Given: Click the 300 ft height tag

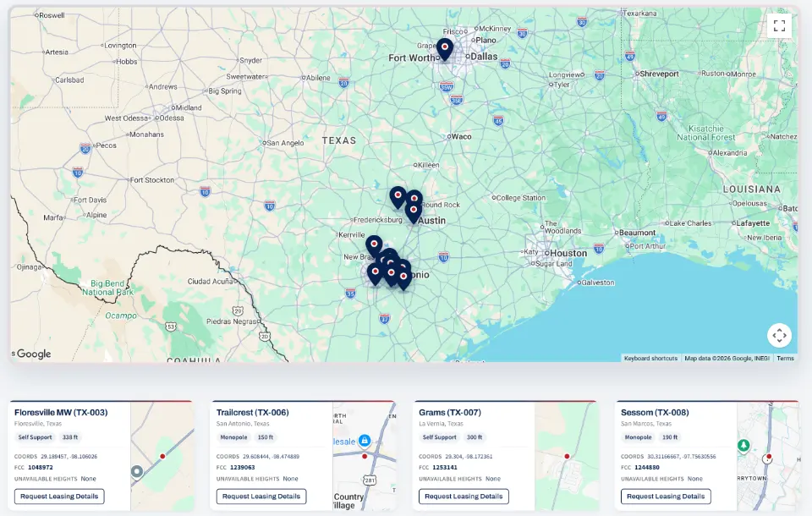Looking at the screenshot, I should click(x=475, y=437).
